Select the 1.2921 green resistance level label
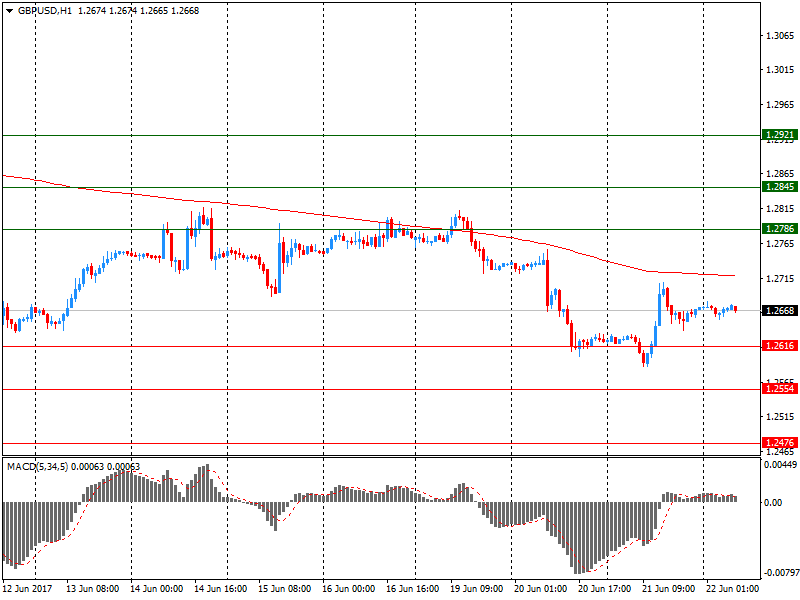This screenshot has height=600, width=800. tap(780, 135)
